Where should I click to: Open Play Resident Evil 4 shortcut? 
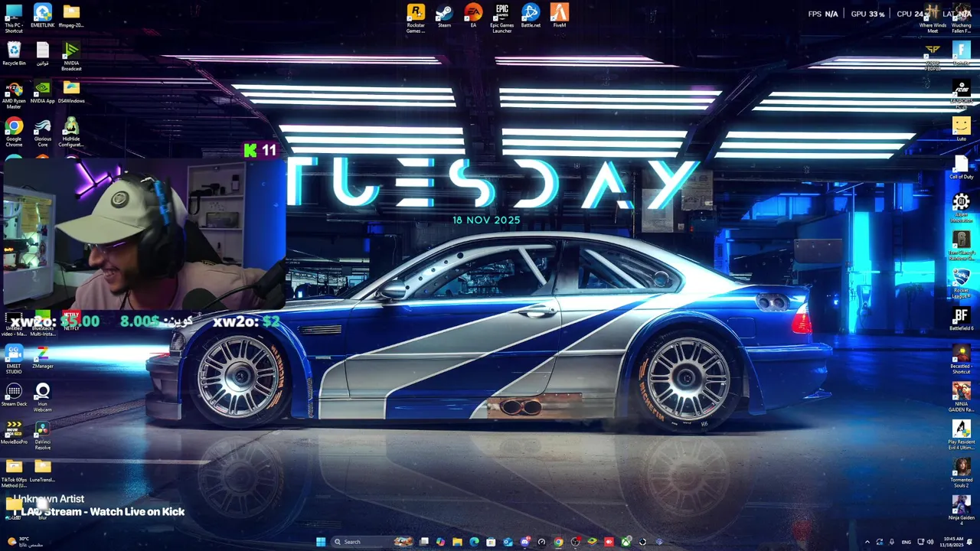961,435
